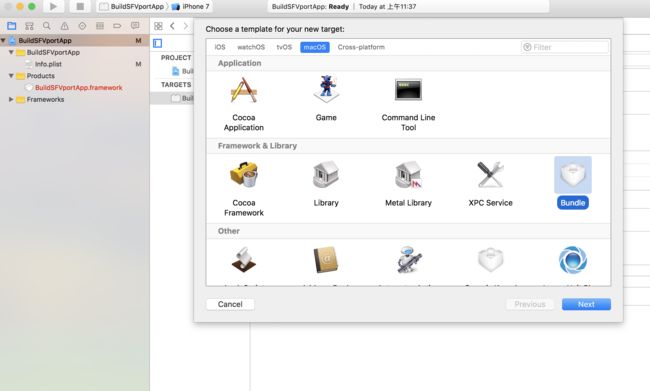The height and width of the screenshot is (391, 650).
Task: Open the Report navigator
Action: tap(135, 26)
